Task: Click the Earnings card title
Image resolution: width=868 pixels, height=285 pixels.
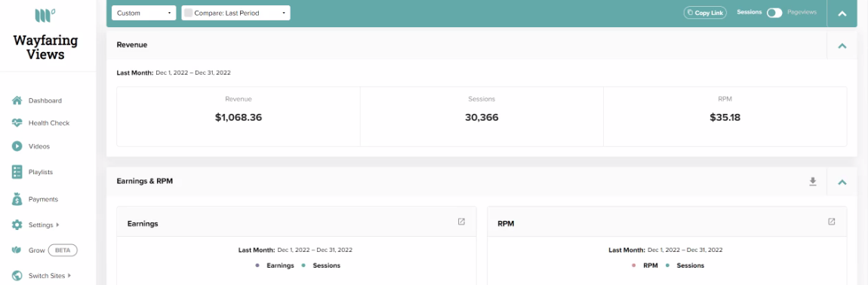Action: (x=143, y=224)
